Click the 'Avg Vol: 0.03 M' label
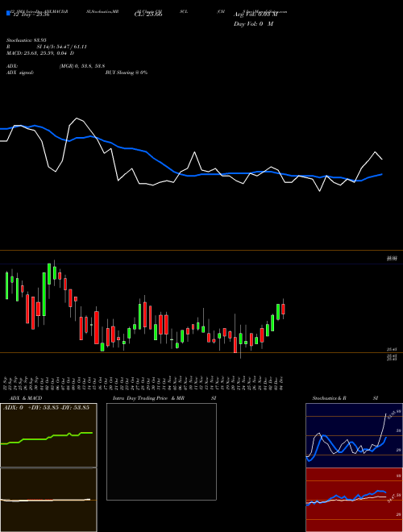 coord(256,15)
